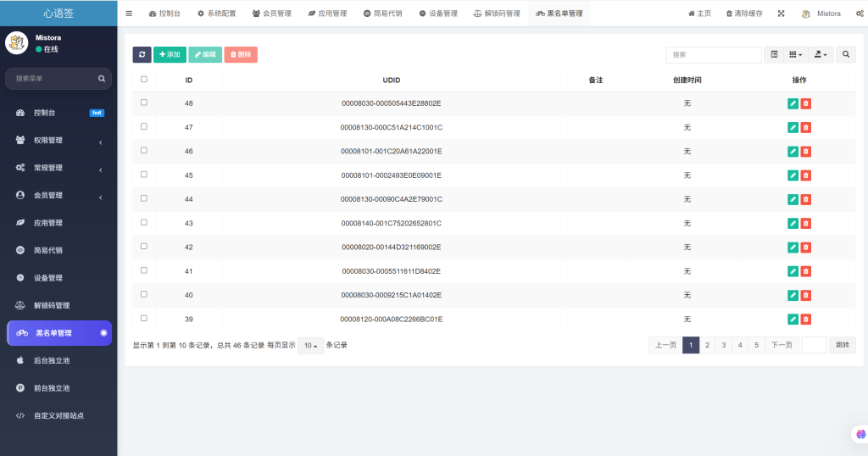Tick the select-all checkbox in table header
Viewport: 868px width, 456px height.
[x=144, y=79]
